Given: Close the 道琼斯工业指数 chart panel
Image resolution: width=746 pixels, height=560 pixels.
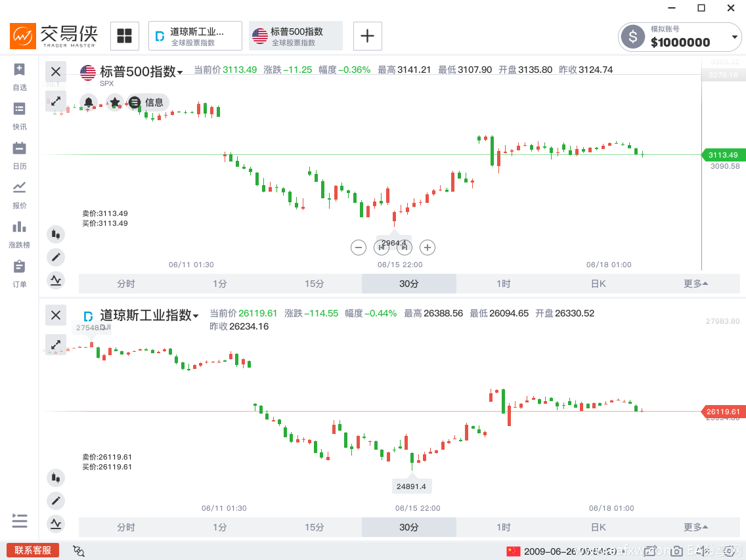Looking at the screenshot, I should 56,315.
